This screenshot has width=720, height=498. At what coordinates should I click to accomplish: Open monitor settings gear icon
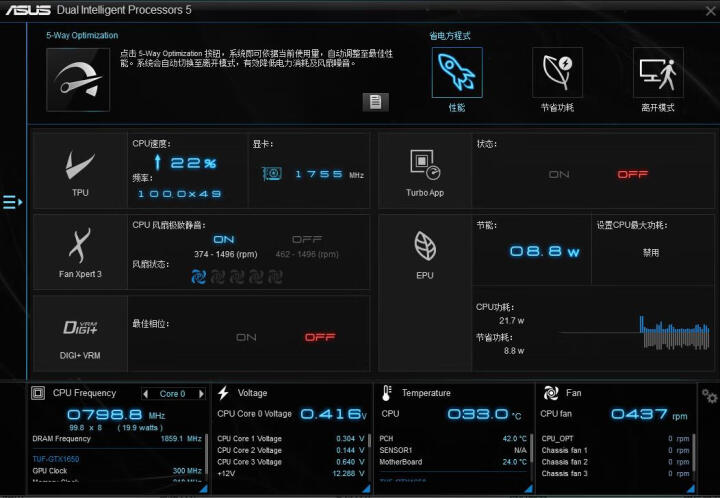(x=709, y=396)
